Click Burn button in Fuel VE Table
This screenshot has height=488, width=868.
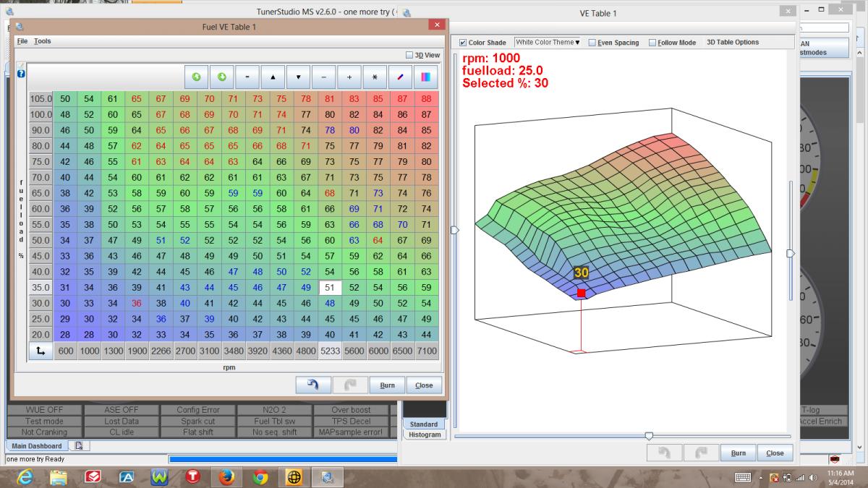[x=388, y=385]
